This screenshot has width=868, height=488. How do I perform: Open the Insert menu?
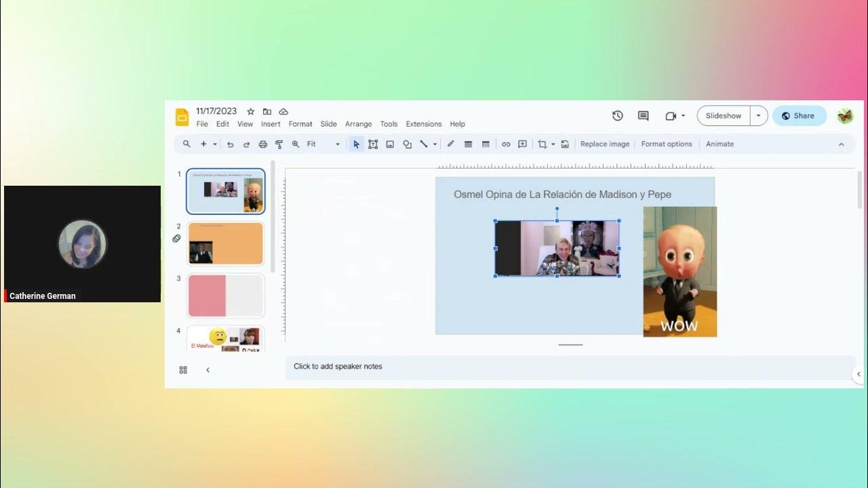point(271,124)
